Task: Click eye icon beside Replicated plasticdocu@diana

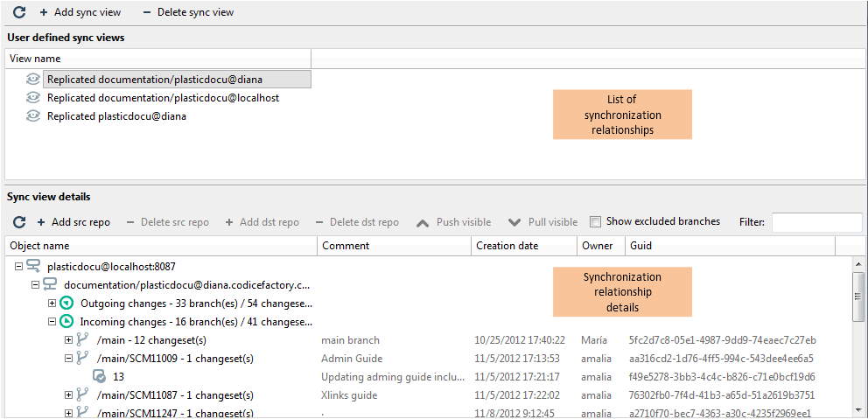Action: point(33,116)
